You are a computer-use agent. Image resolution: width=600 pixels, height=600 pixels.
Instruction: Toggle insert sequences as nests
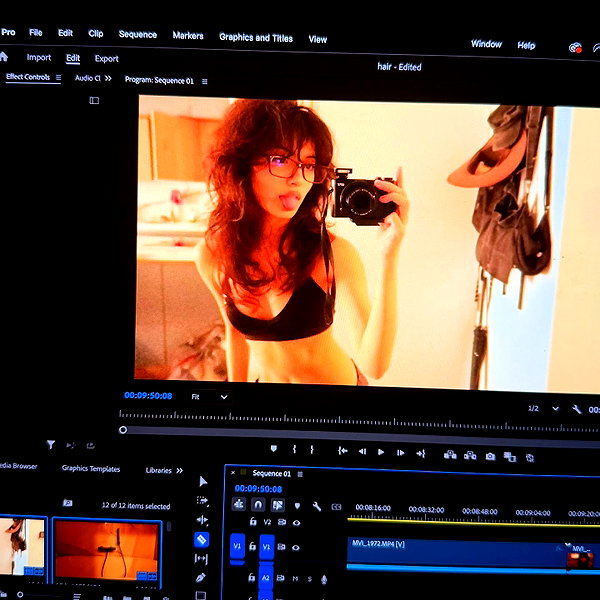(239, 504)
